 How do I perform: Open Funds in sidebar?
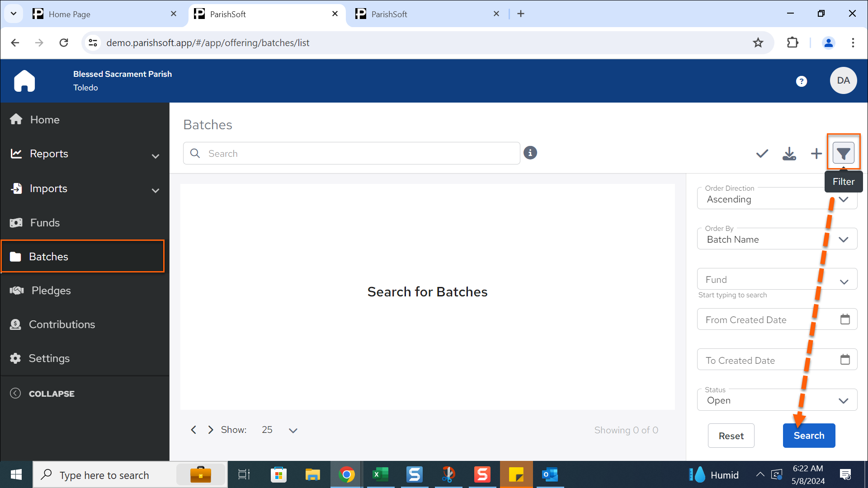point(85,222)
